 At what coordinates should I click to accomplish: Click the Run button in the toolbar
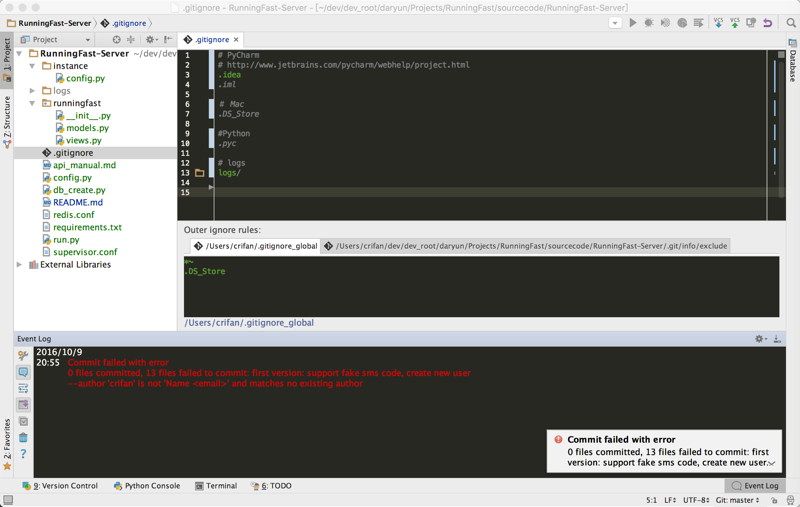pos(633,22)
